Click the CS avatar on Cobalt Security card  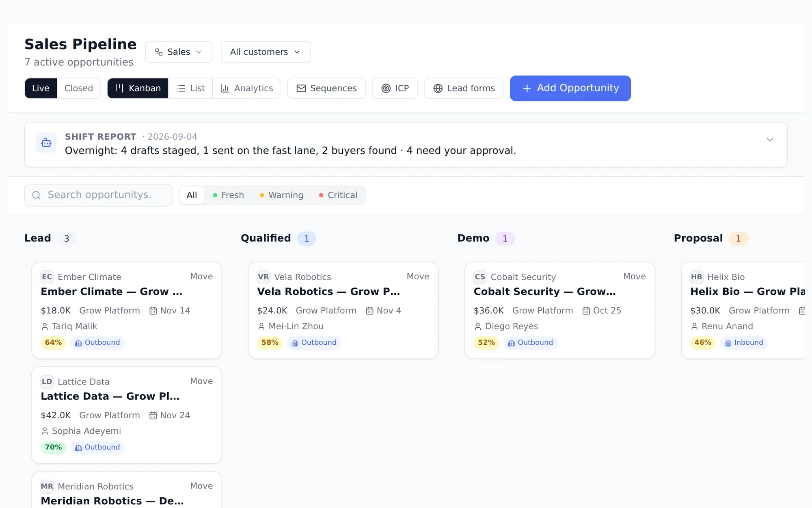click(x=480, y=277)
